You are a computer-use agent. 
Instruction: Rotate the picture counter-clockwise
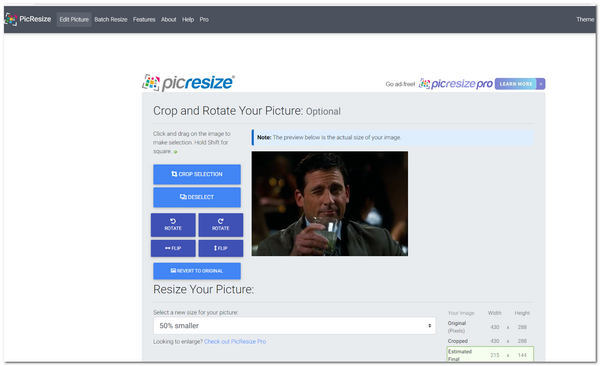173,225
